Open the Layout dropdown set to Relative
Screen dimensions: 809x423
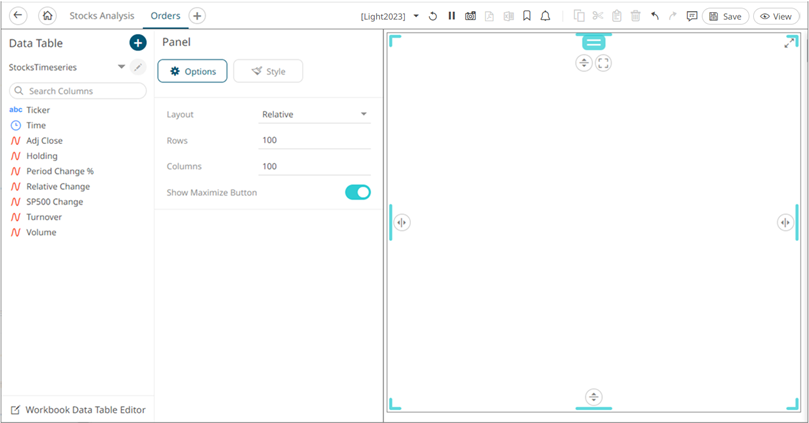click(314, 115)
